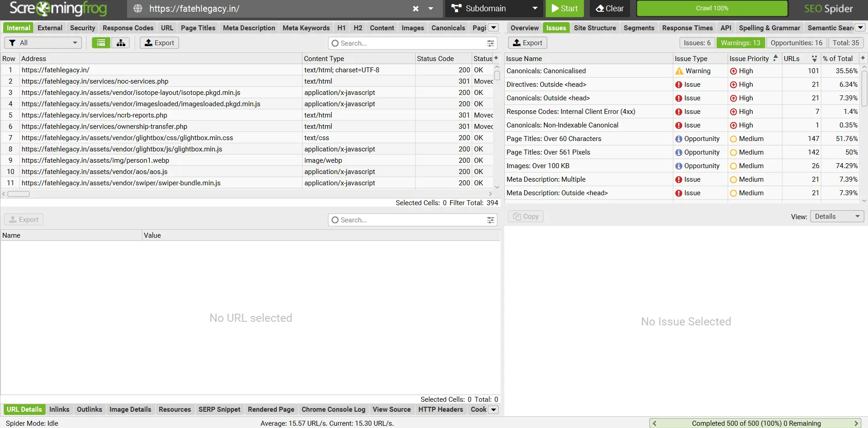868x428 pixels.
Task: Open the Response Codes tab
Action: [128, 28]
